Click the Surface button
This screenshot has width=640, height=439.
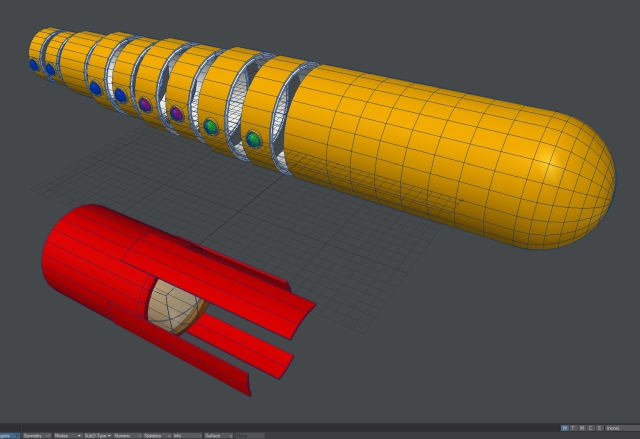215,435
